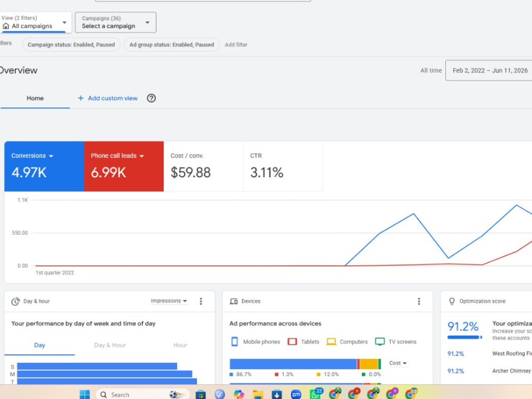Toggle the Mobile phones legend icon
Image resolution: width=532 pixels, height=399 pixels.
pyautogui.click(x=235, y=342)
